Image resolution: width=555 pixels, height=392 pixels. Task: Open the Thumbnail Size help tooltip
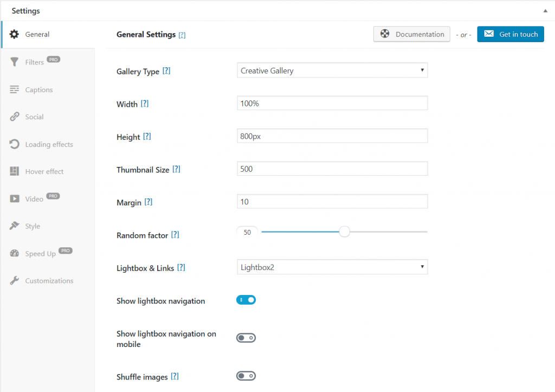click(176, 169)
